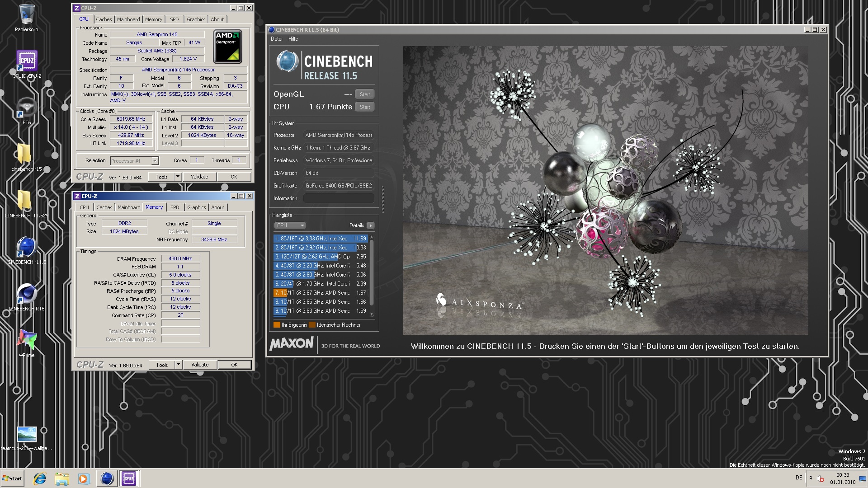Select Mainboard tab in top CPU-Z window
This screenshot has width=868, height=488.
[x=128, y=19]
